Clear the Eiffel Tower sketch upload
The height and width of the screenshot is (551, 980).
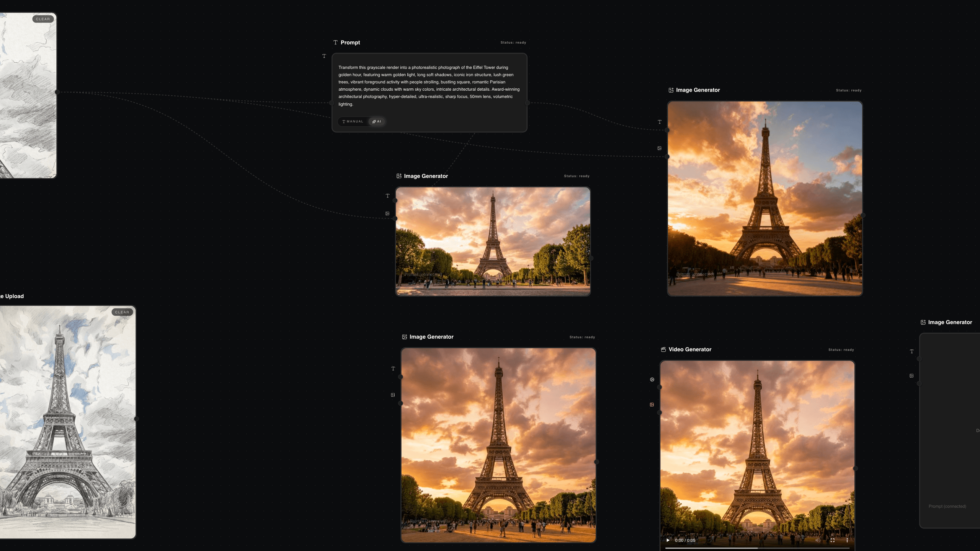(x=122, y=312)
